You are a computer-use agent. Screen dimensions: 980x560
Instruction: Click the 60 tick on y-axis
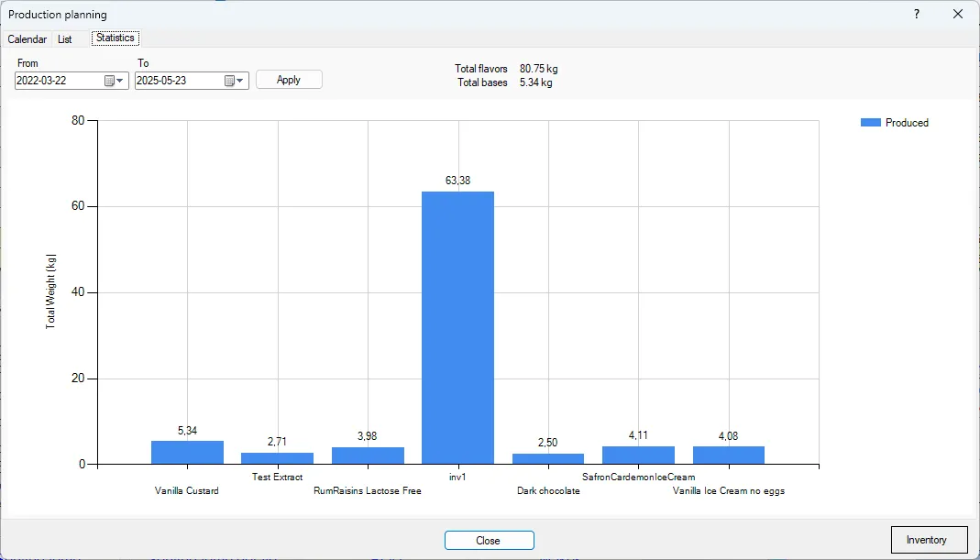coord(78,206)
